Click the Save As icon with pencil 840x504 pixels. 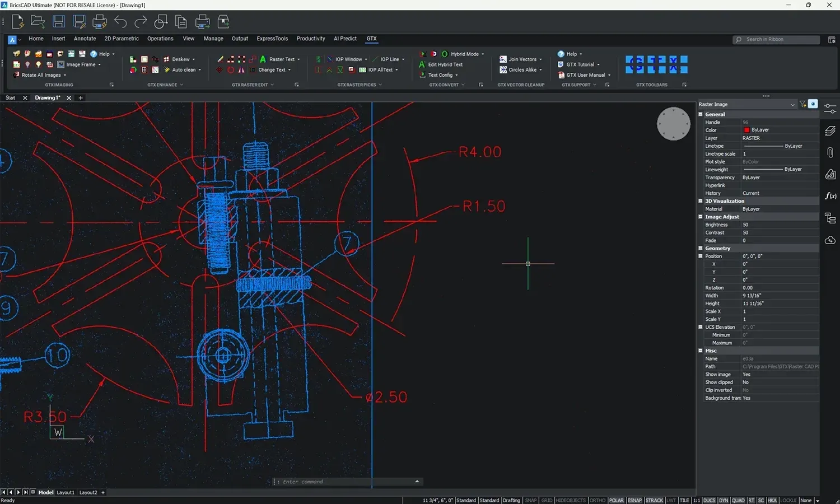pyautogui.click(x=80, y=22)
